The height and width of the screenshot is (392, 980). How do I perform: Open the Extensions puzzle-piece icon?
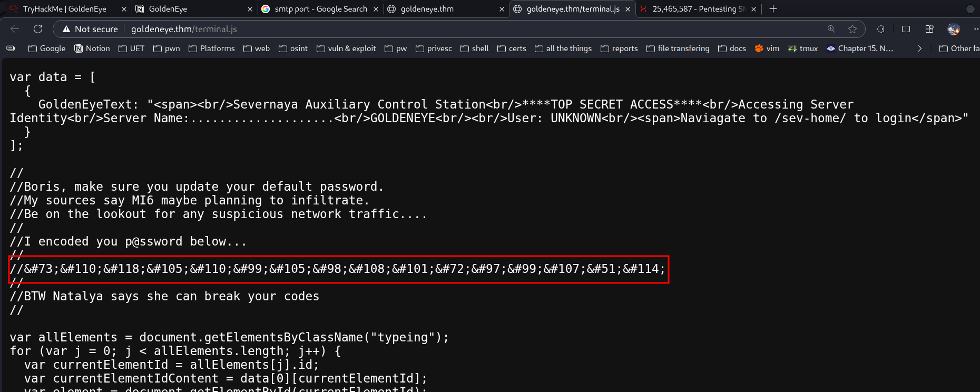880,29
